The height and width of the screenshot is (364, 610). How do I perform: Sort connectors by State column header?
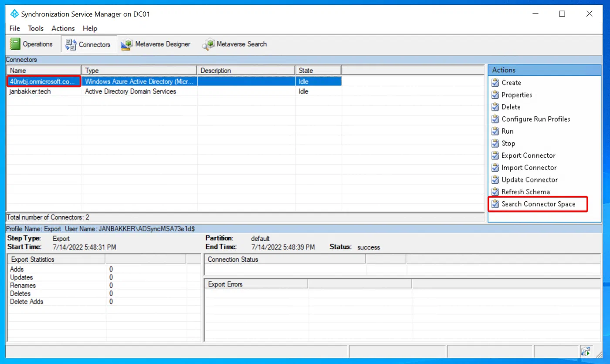coord(318,71)
